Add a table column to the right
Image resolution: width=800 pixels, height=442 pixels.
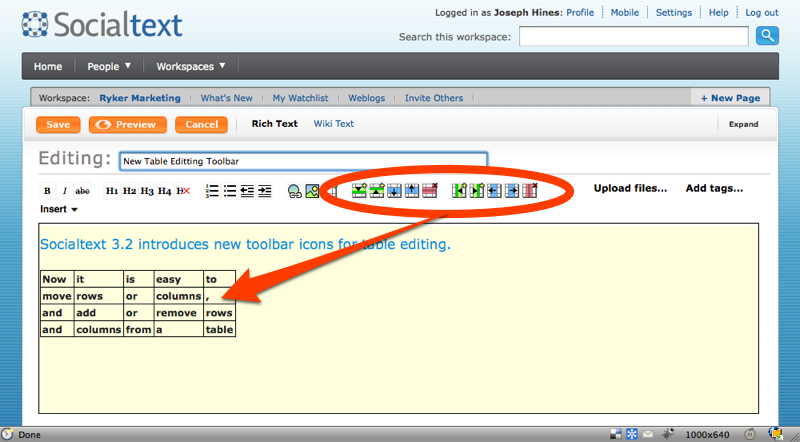pyautogui.click(x=477, y=190)
